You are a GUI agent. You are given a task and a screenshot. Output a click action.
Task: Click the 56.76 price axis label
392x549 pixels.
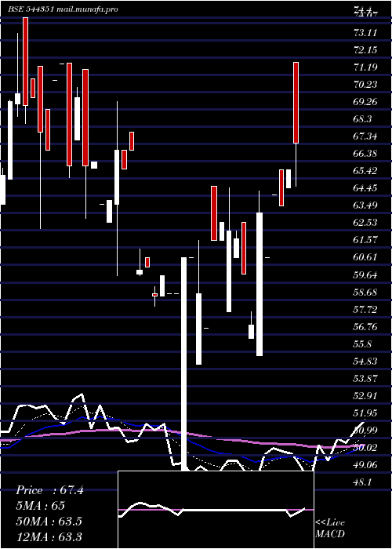pyautogui.click(x=365, y=327)
